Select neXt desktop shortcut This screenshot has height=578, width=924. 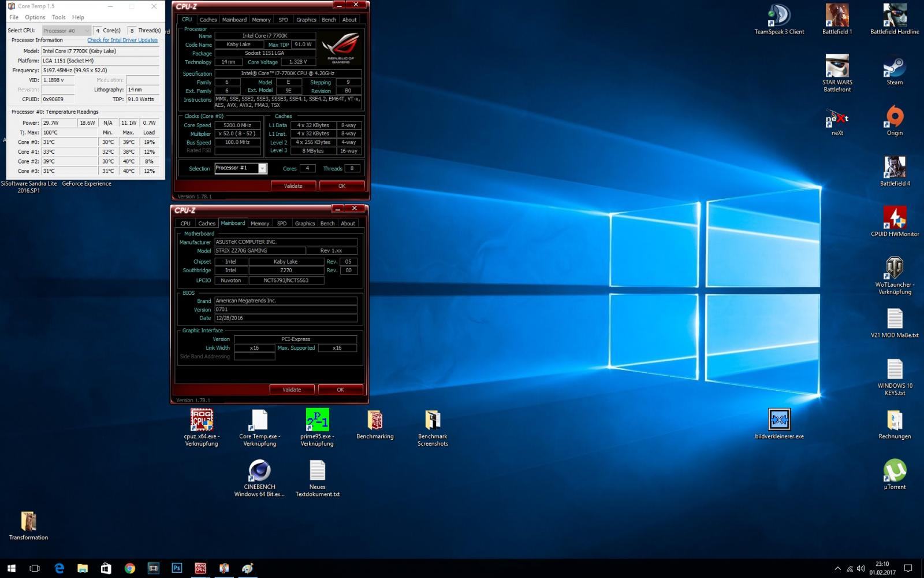[x=837, y=120]
